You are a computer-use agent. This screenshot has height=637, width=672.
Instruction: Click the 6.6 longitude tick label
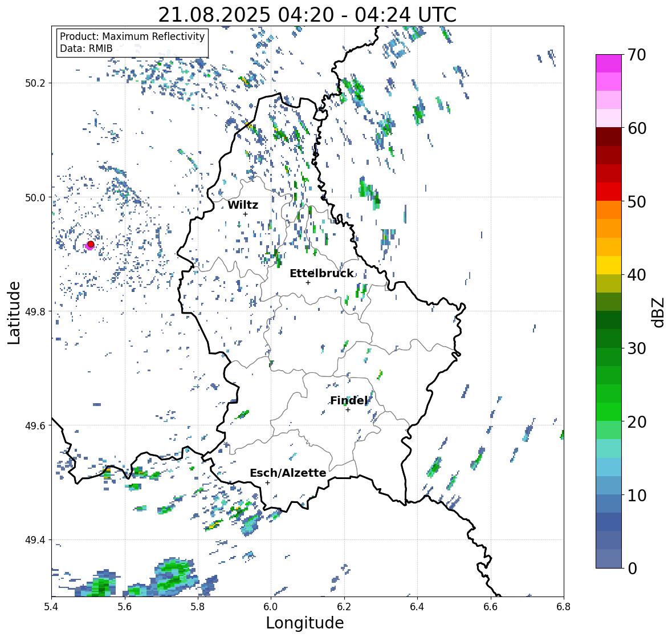(490, 606)
